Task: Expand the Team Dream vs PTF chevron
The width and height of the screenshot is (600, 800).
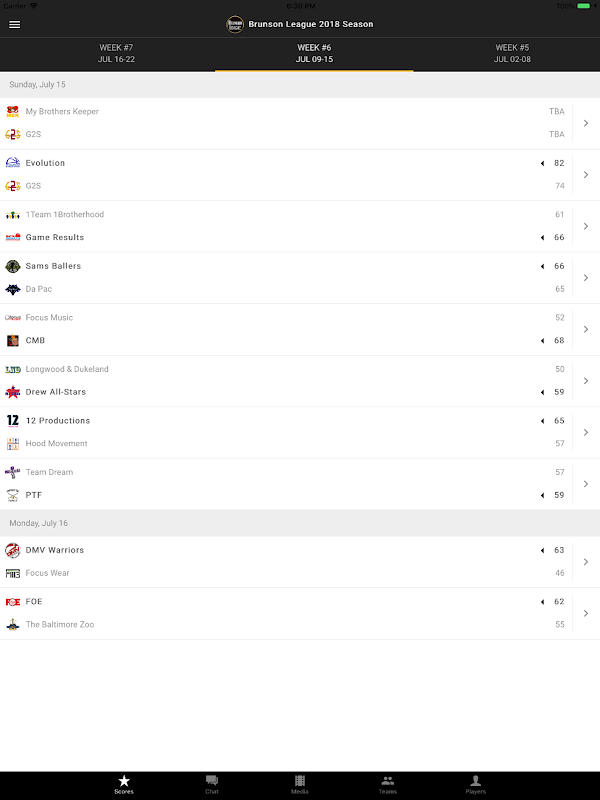Action: coord(586,484)
